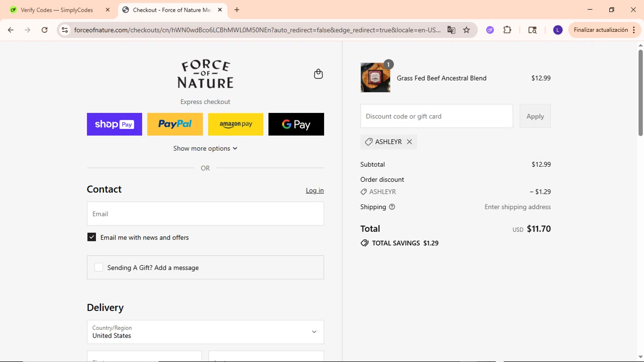Click the scrollbar down arrow
Image resolution: width=644 pixels, height=362 pixels.
(x=640, y=357)
